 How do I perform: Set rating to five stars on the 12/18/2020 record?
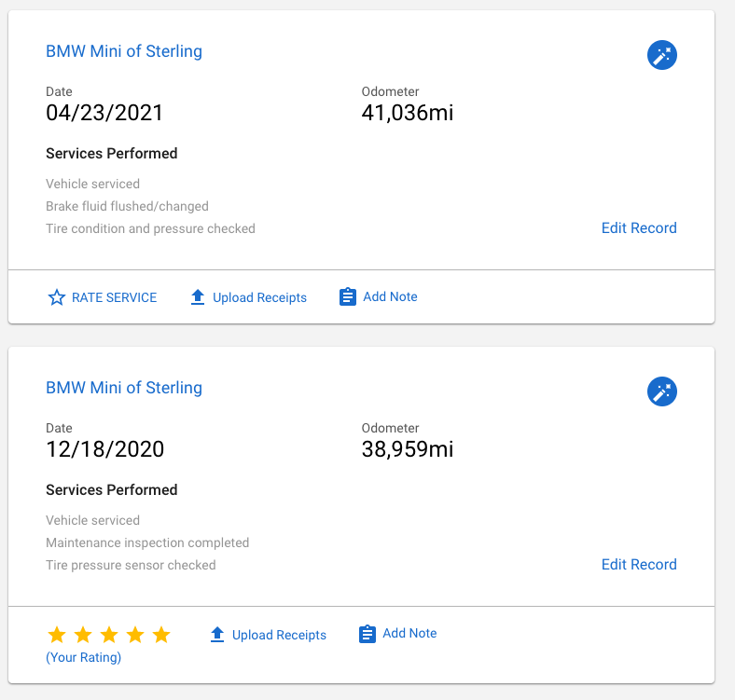(x=161, y=635)
